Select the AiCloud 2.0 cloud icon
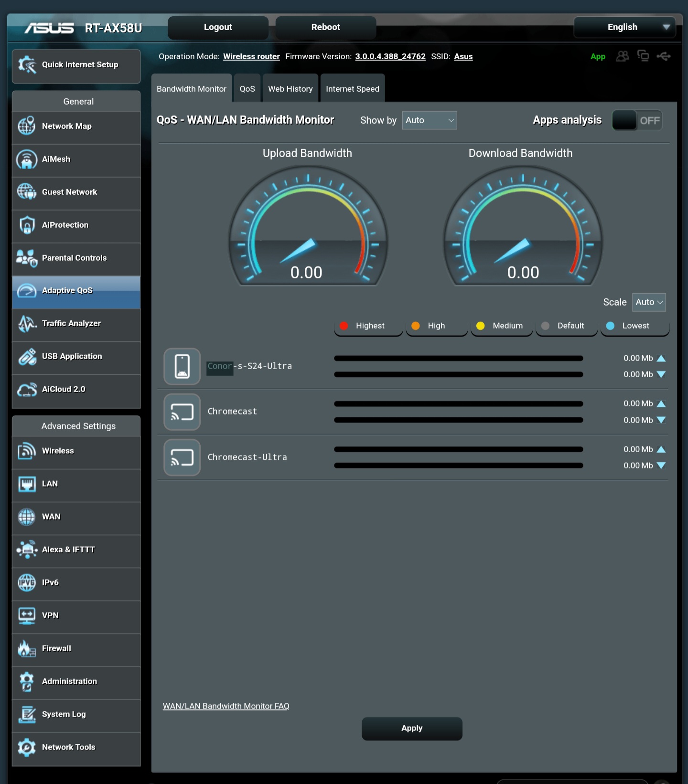 click(x=27, y=389)
